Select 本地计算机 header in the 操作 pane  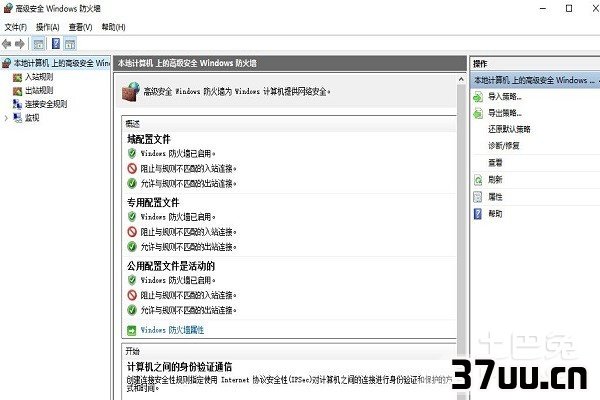pos(535,80)
